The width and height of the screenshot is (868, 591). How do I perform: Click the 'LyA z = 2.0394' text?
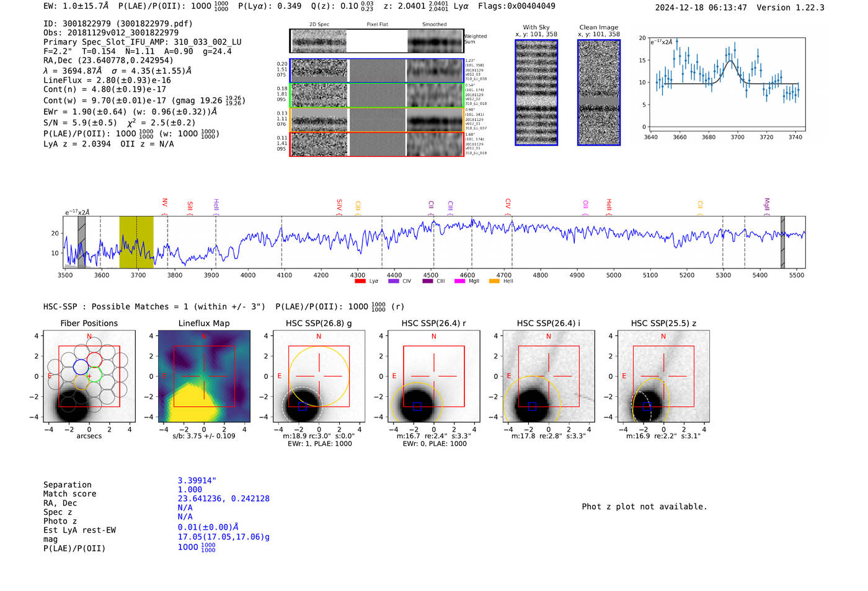coord(77,143)
